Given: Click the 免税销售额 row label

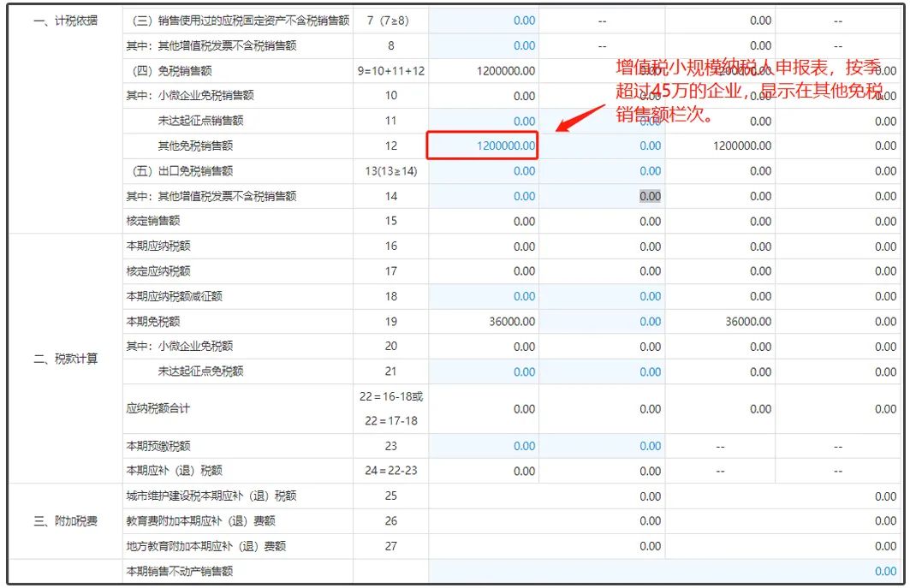Looking at the screenshot, I should coord(171,71).
